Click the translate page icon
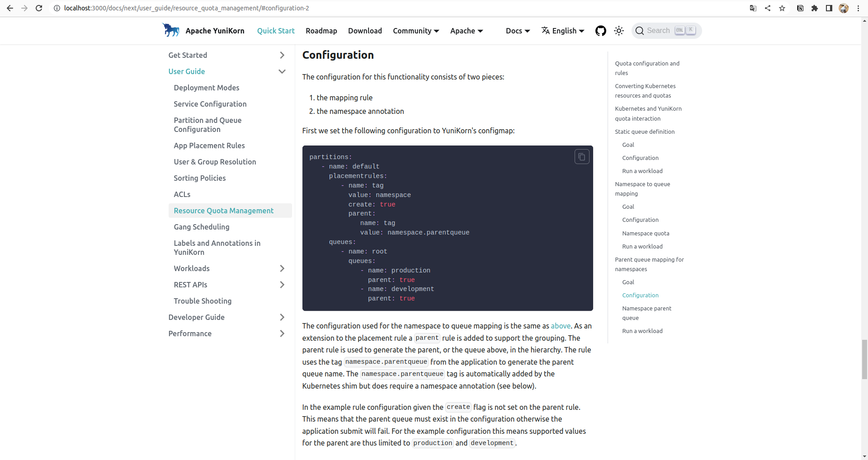The image size is (868, 460). pyautogui.click(x=753, y=8)
